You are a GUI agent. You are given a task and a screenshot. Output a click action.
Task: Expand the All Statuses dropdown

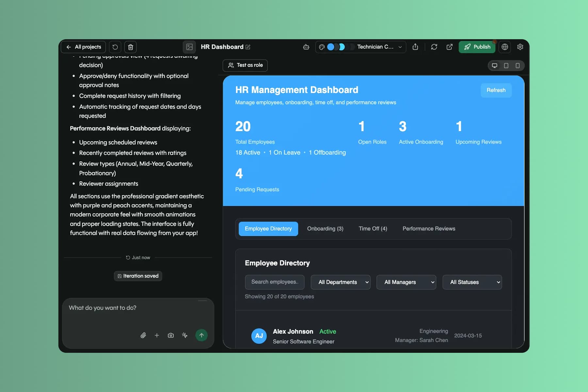click(472, 282)
